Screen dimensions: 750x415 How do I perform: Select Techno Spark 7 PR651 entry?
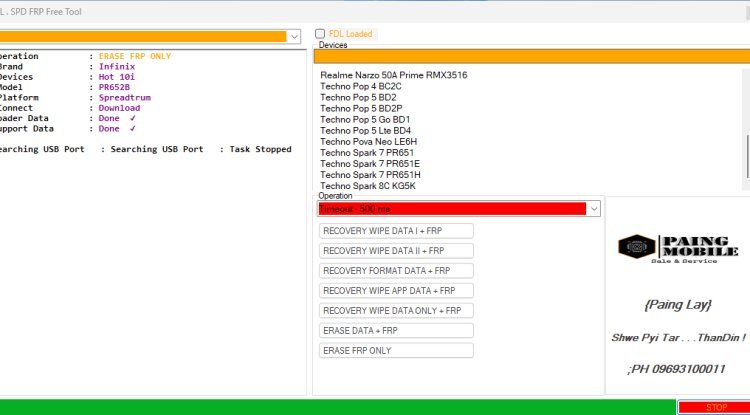tap(367, 153)
